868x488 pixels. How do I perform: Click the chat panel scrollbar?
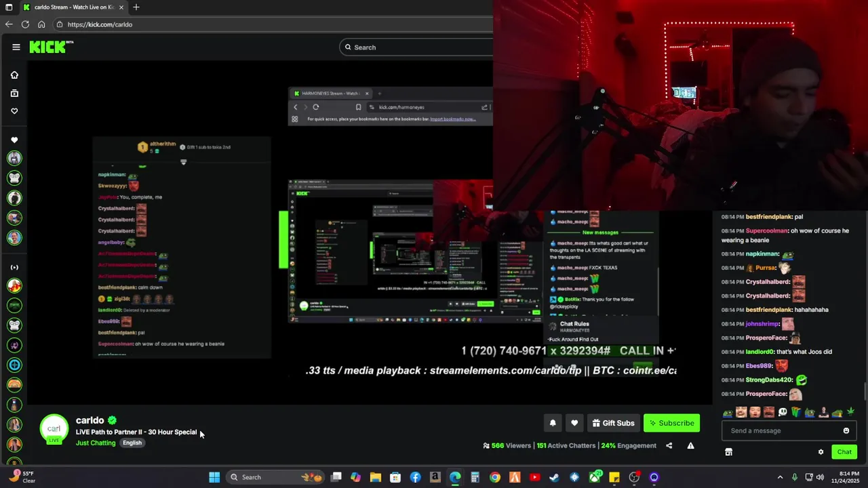coord(865,391)
